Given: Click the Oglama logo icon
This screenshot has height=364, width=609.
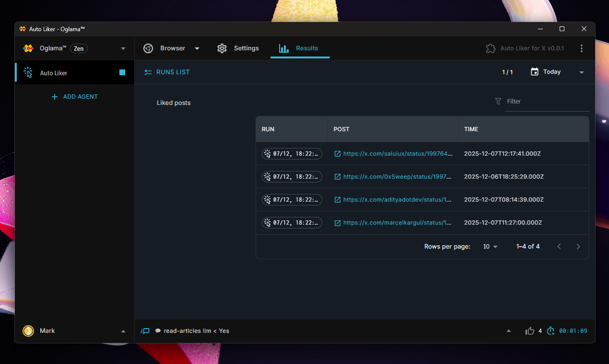Looking at the screenshot, I should pos(27,48).
